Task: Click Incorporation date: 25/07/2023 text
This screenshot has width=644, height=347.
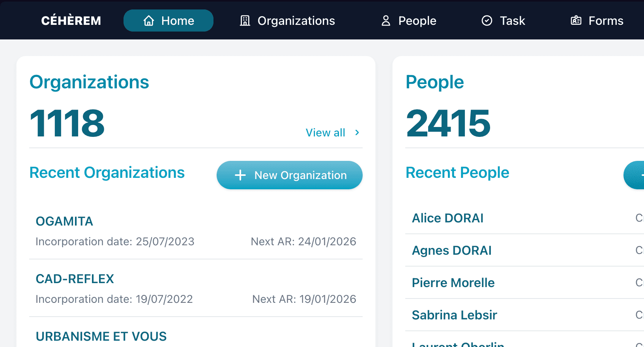Action: [x=115, y=241]
